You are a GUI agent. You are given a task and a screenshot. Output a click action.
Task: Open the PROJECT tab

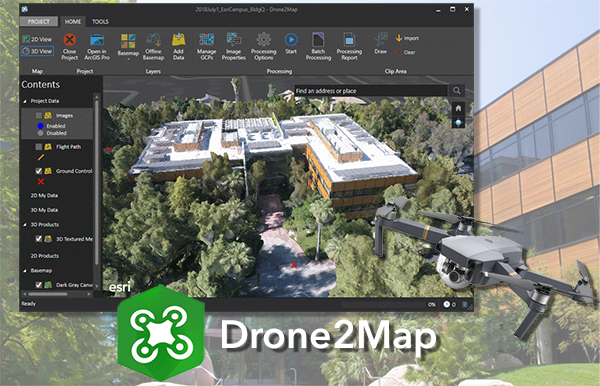click(39, 21)
